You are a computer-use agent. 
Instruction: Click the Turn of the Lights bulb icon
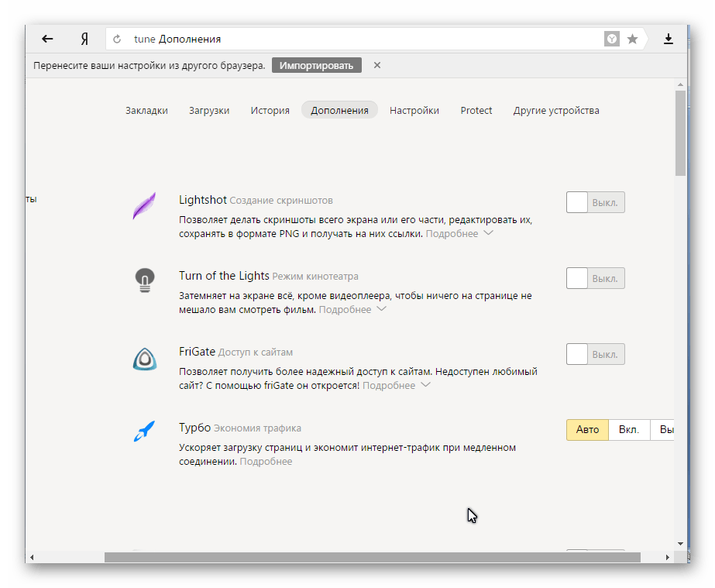[145, 280]
